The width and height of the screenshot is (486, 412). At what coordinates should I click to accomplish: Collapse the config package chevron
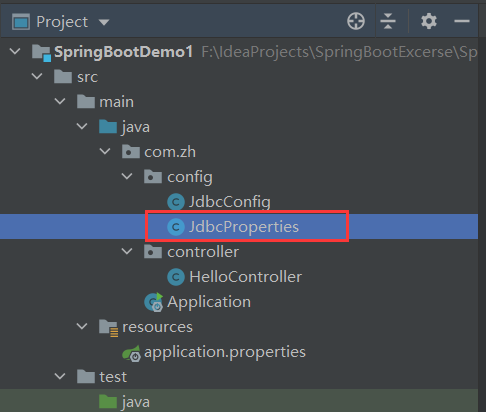(127, 176)
